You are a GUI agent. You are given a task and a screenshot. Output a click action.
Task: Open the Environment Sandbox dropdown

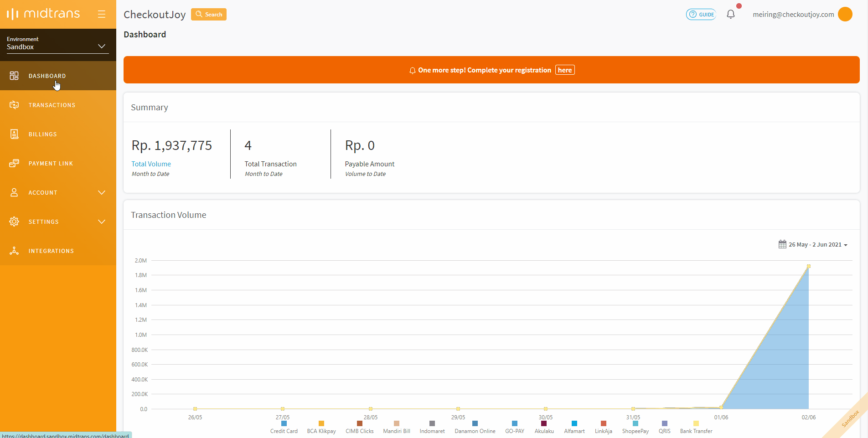(58, 45)
